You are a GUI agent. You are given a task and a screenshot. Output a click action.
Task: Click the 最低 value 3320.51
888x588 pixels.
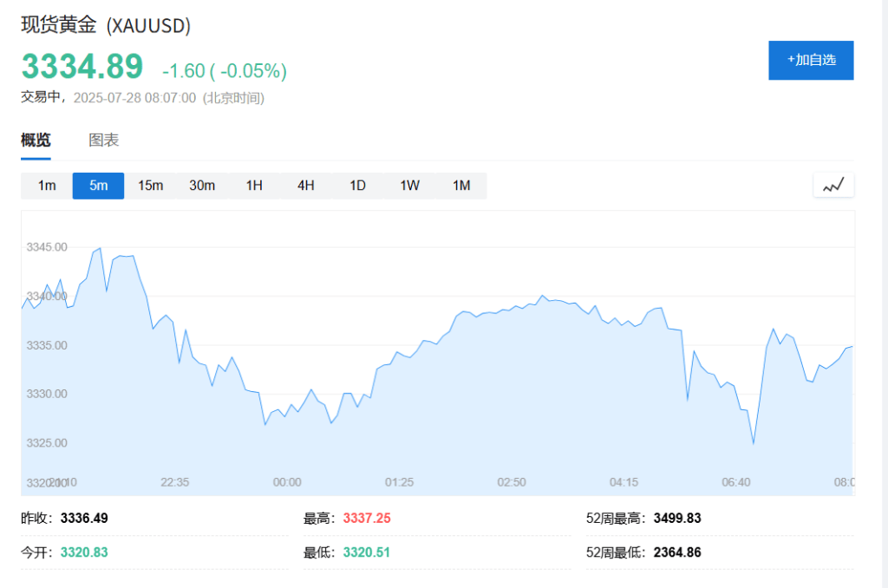[x=367, y=552]
